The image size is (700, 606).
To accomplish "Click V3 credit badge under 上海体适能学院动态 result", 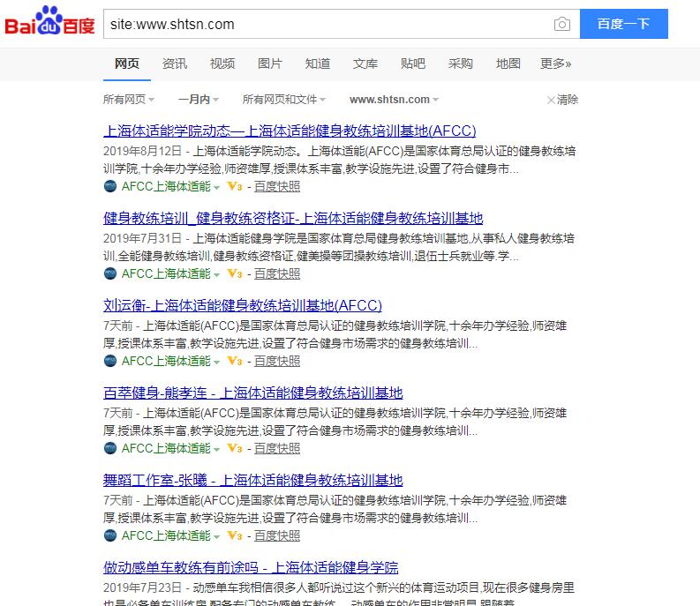I will [x=235, y=186].
